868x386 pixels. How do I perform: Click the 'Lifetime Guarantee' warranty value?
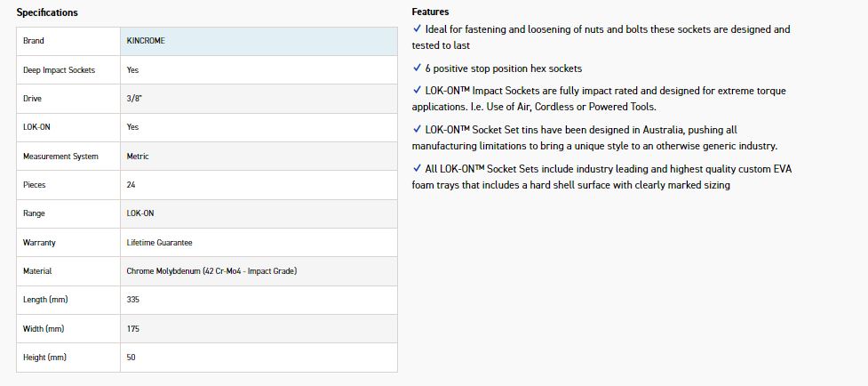[x=160, y=243]
